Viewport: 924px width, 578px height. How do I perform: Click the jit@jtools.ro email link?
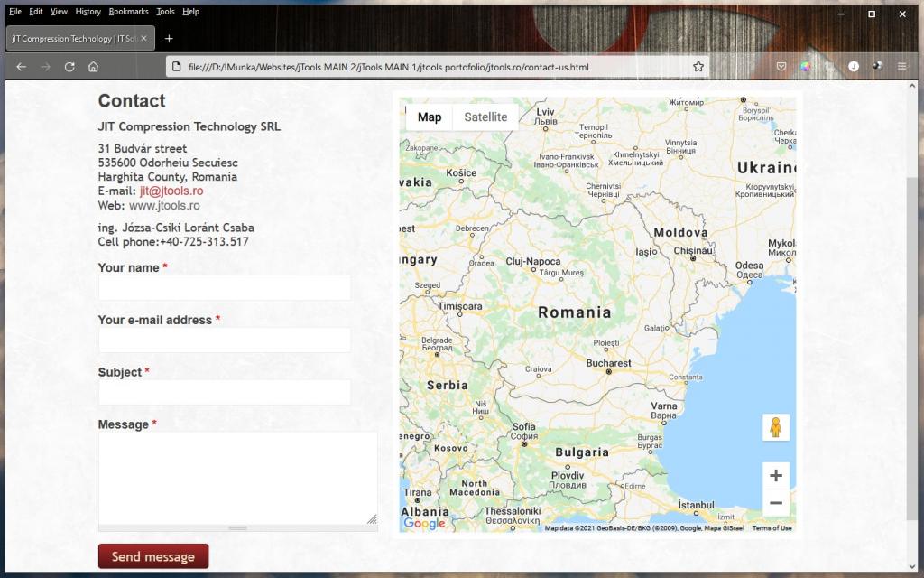coord(171,191)
